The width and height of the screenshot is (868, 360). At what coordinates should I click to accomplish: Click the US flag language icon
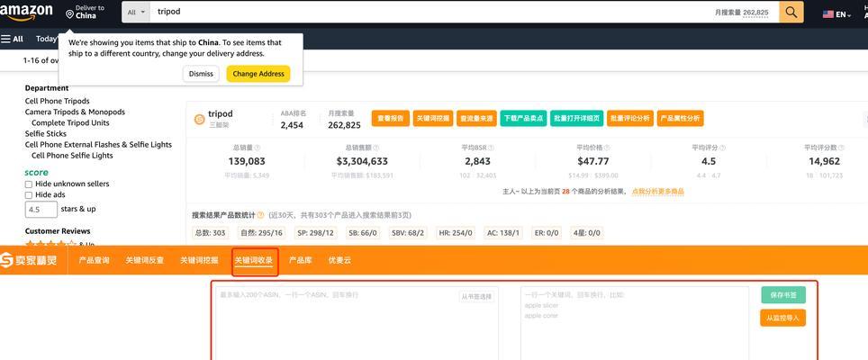click(x=828, y=14)
